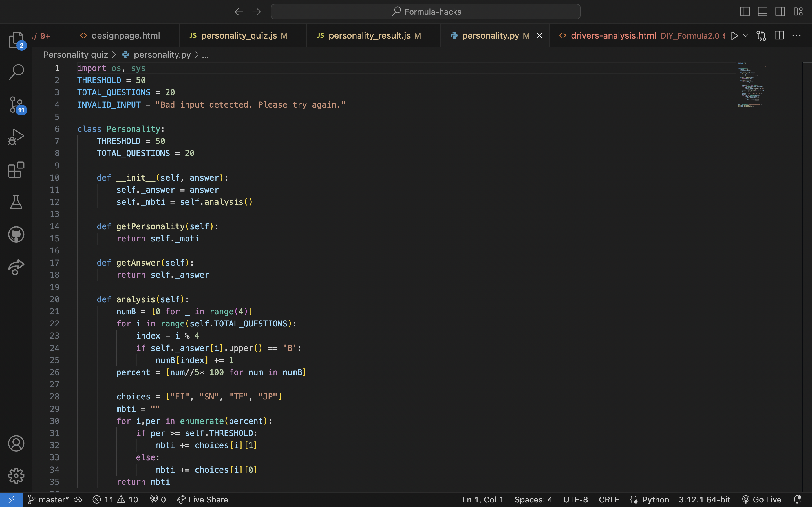Click the master* git branch indicator

pos(49,500)
